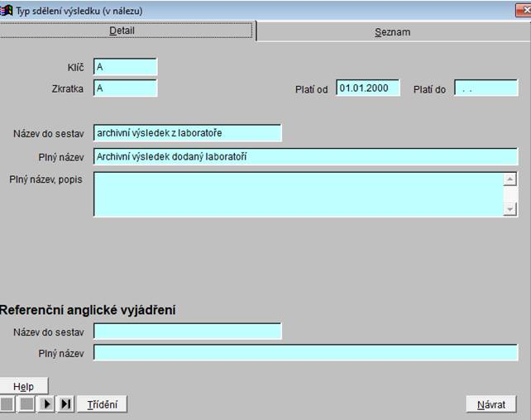Click into the Plný název, popis textarea
Viewport: 531px width, 420px height.
pyautogui.click(x=298, y=194)
